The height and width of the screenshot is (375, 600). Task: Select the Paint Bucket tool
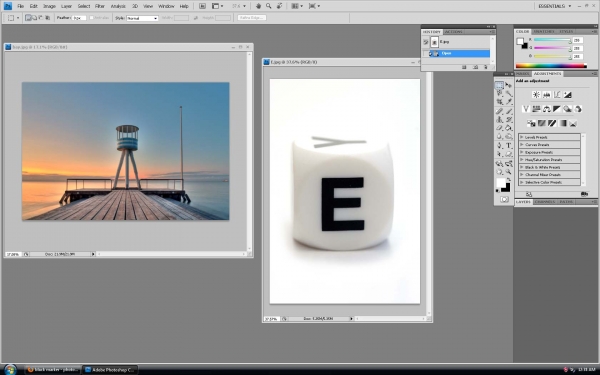coord(509,128)
